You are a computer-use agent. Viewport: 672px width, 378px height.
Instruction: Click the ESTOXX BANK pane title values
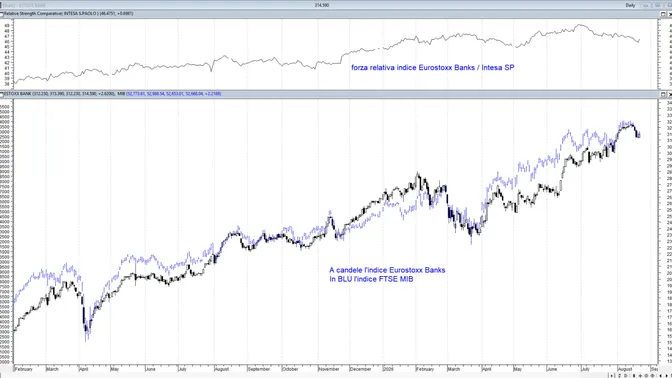[x=59, y=93]
